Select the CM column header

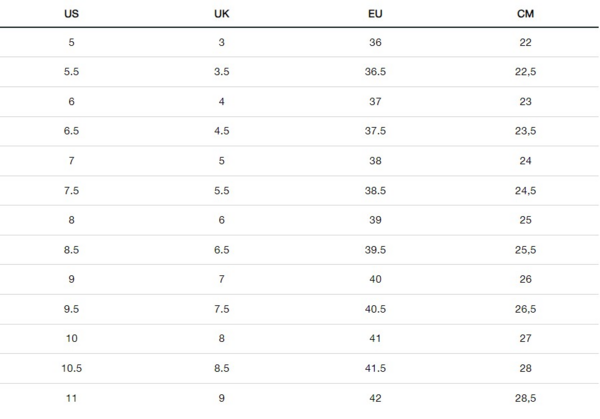pyautogui.click(x=525, y=13)
